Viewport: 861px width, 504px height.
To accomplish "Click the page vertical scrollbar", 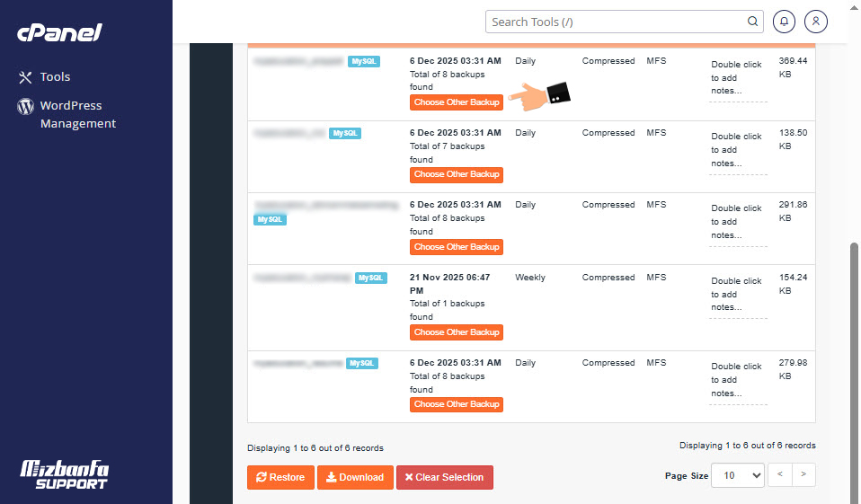I will tap(855, 359).
